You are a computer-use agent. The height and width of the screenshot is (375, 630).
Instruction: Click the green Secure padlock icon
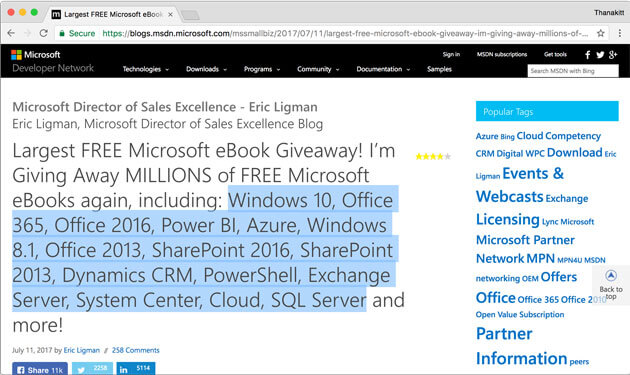(x=61, y=33)
